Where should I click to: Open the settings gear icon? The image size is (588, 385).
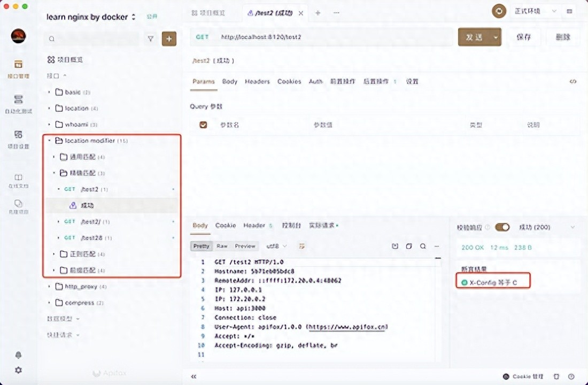pos(18,370)
